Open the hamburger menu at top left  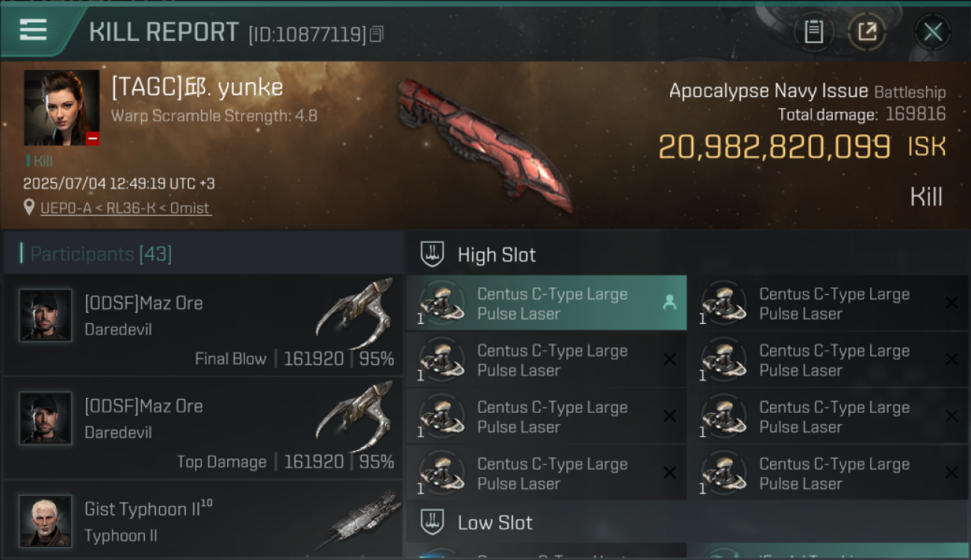coord(34,30)
